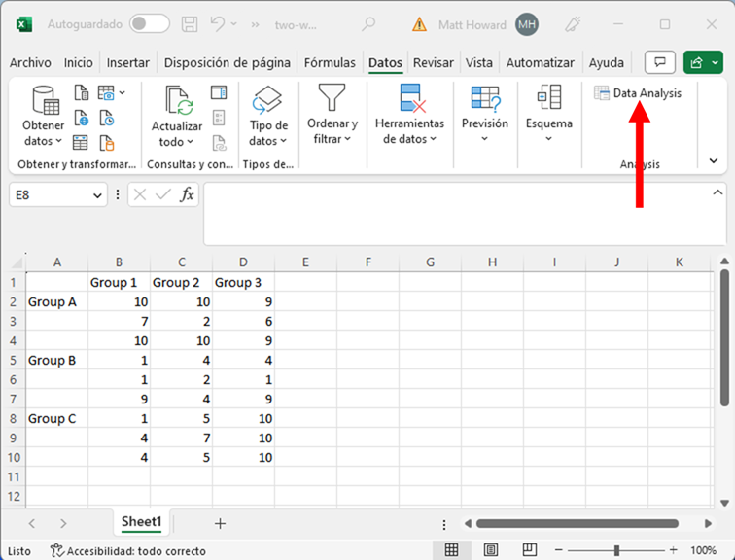The width and height of the screenshot is (735, 560).
Task: Add a new sheet with plus button
Action: point(220,523)
